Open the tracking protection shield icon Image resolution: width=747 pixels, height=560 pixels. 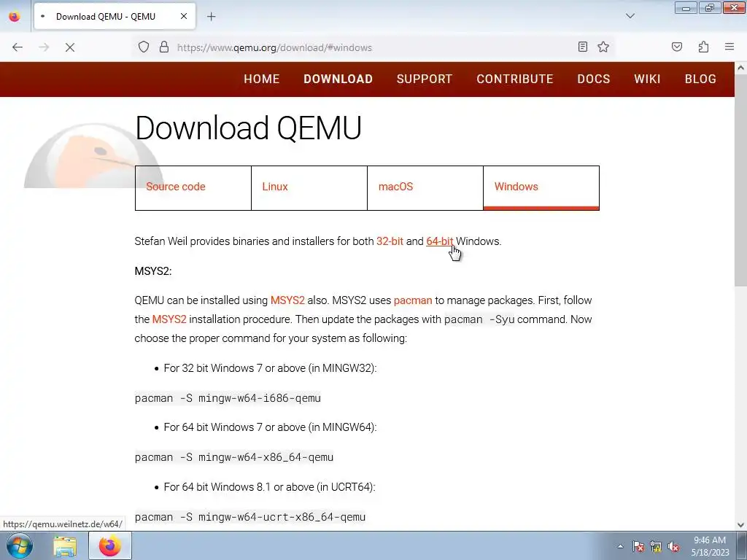pyautogui.click(x=144, y=47)
